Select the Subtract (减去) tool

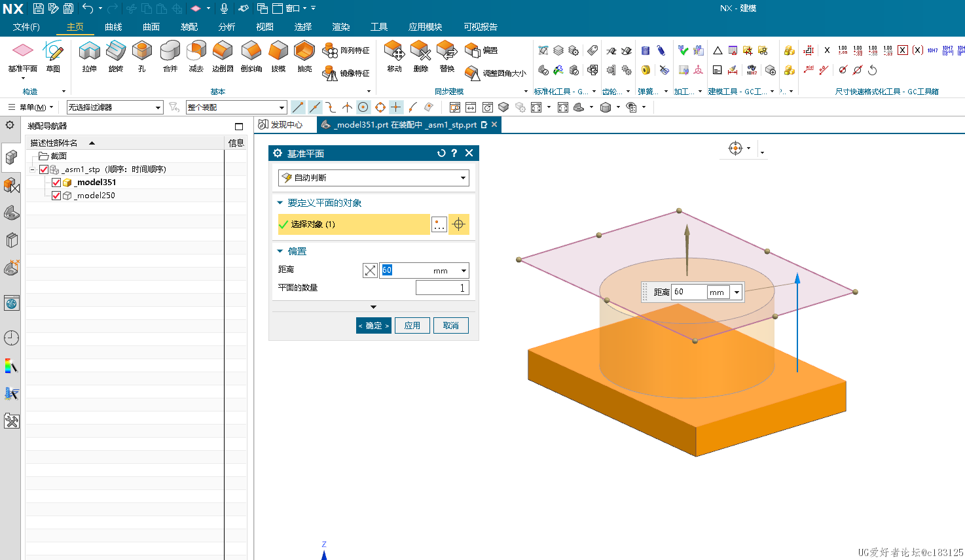(196, 56)
